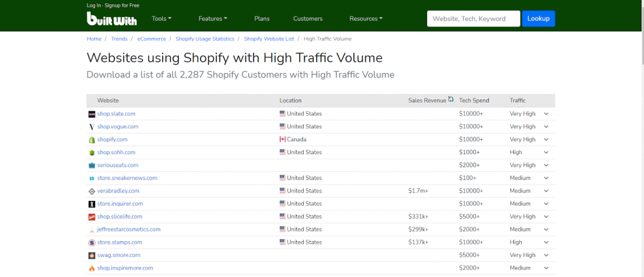Viewport: 644px width, 277px height.
Task: Click the US flag in verabradley.com row
Action: 282,191
